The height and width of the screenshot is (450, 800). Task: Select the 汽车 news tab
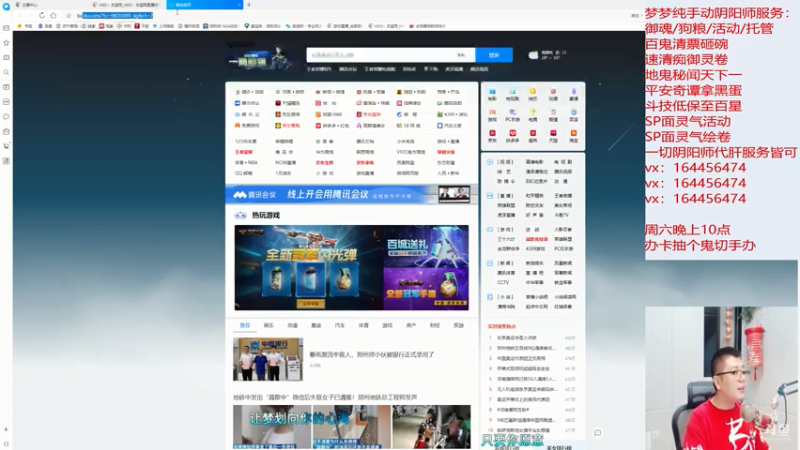(340, 325)
